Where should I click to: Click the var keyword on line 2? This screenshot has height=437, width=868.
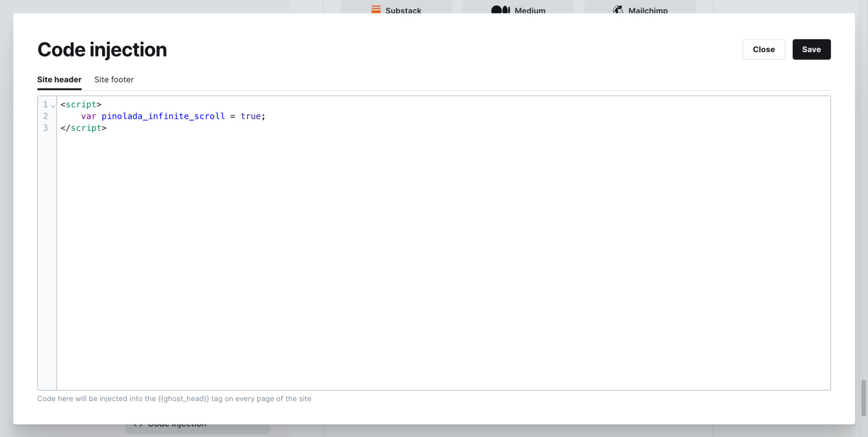88,116
